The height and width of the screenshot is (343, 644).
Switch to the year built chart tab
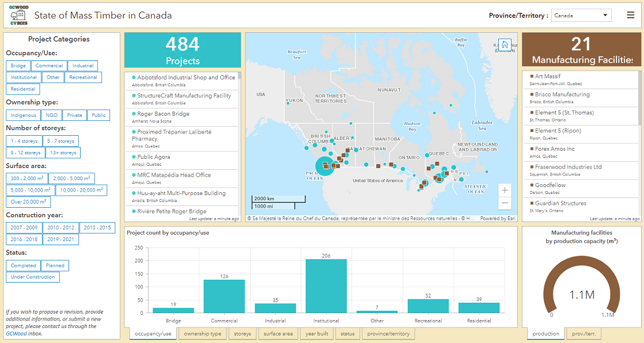pyautogui.click(x=316, y=333)
